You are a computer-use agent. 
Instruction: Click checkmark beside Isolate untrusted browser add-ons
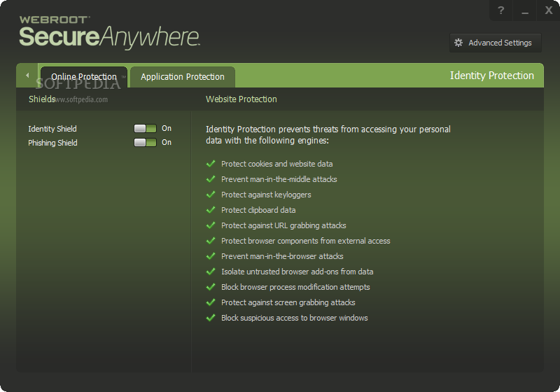[211, 272]
